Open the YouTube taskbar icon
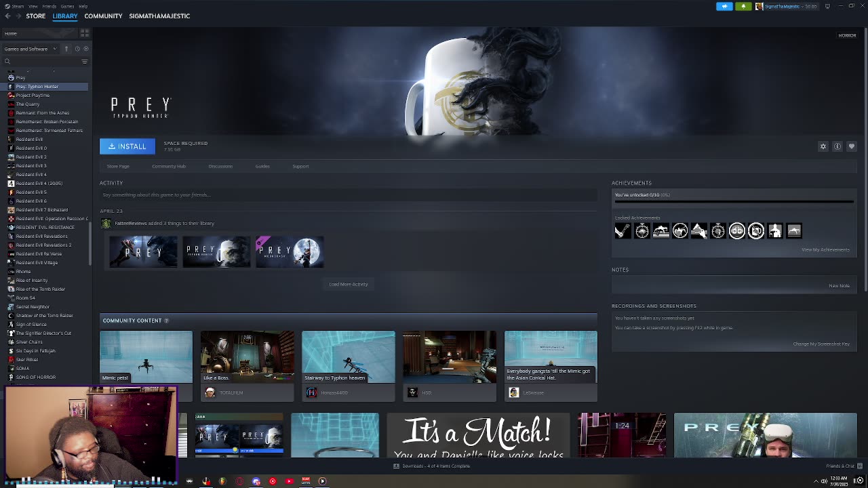This screenshot has height=488, width=868. pos(289,481)
